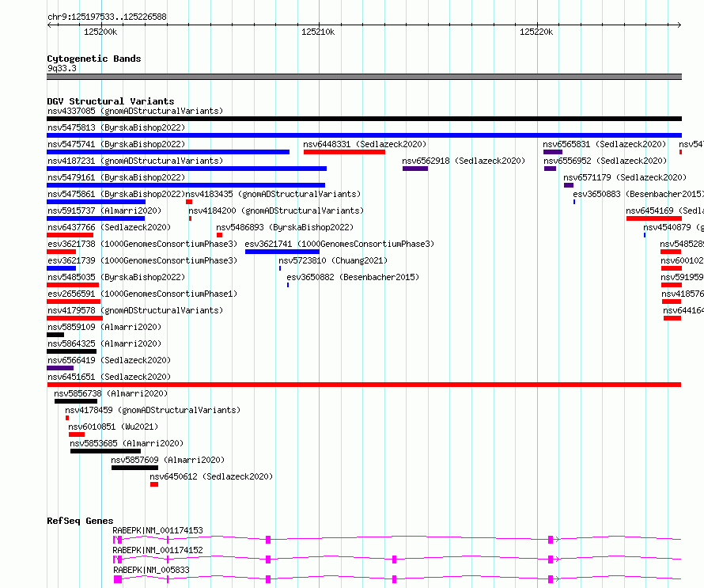Image resolution: width=704 pixels, height=588 pixels.
Task: Click the Cytogenetic Bands track title
Action: click(94, 59)
